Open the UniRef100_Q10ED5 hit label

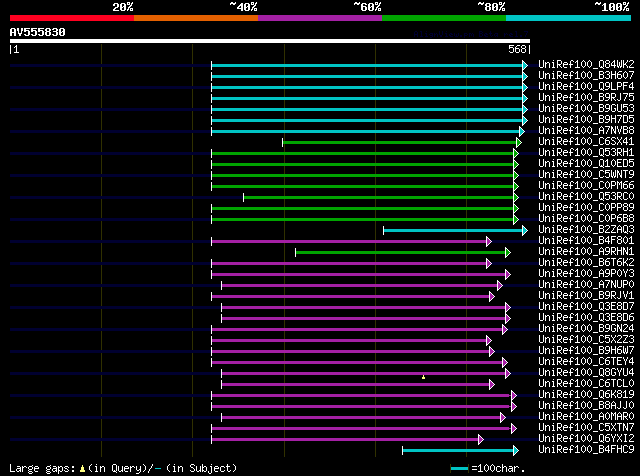coord(586,163)
